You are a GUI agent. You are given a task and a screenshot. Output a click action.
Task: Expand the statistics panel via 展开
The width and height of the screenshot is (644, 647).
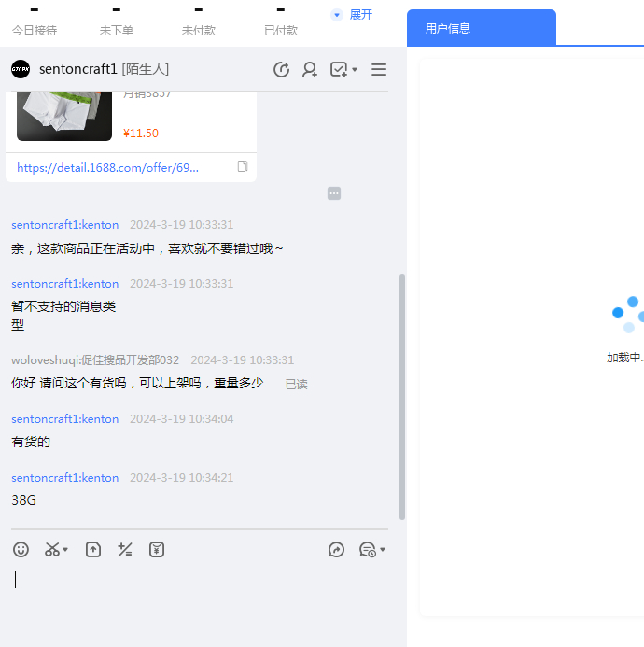click(x=353, y=15)
